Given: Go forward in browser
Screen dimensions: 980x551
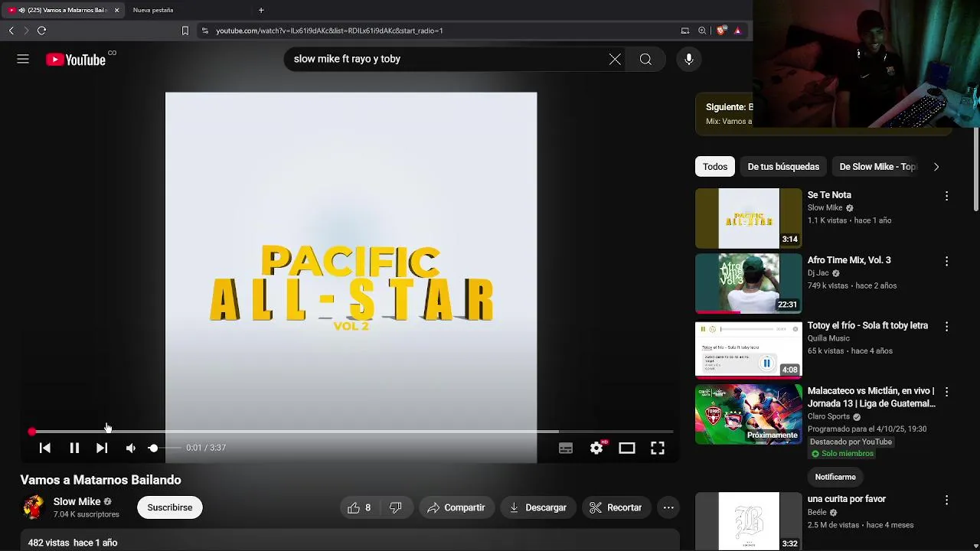Looking at the screenshot, I should pyautogui.click(x=26, y=31).
